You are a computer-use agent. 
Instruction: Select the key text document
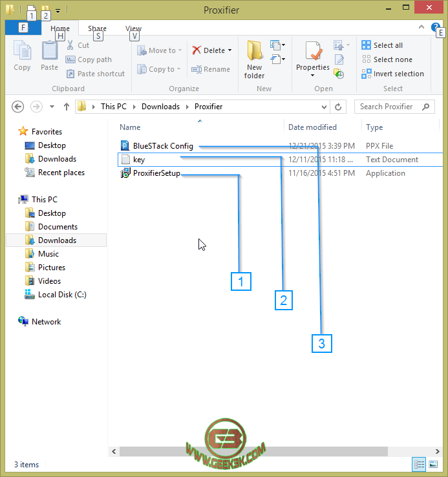click(280, 160)
